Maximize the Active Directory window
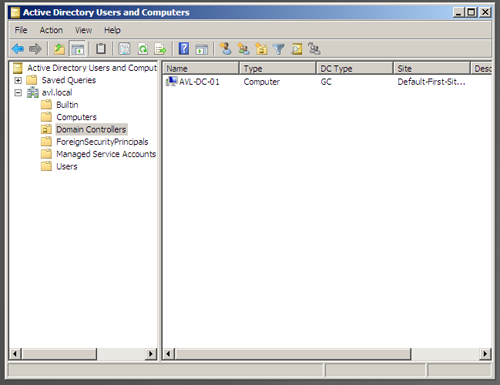 pos(471,12)
